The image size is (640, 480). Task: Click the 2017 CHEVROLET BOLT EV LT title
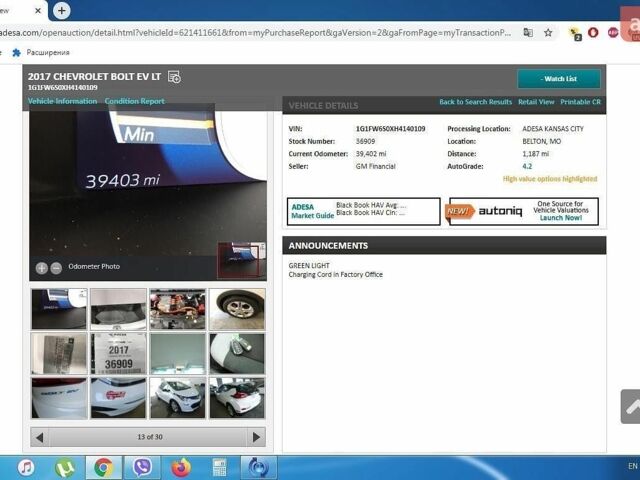pos(94,77)
